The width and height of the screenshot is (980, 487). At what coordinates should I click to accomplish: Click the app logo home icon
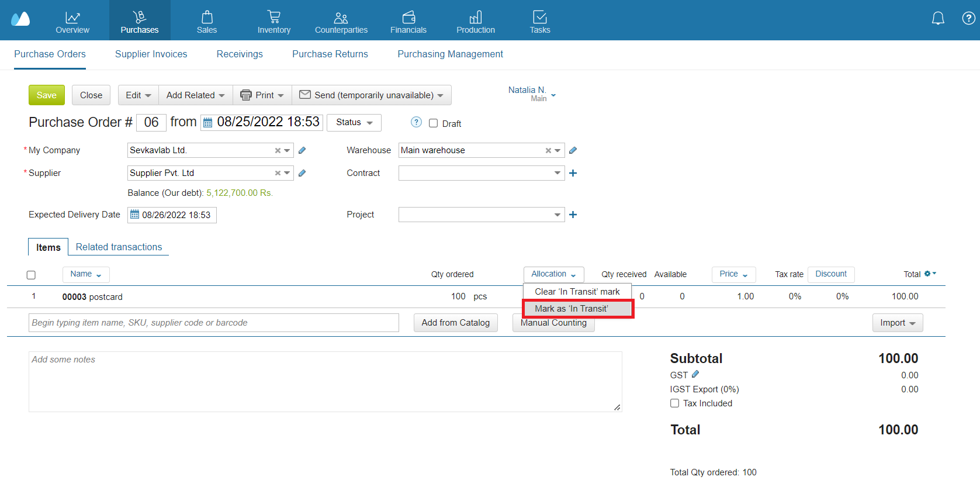(x=20, y=19)
